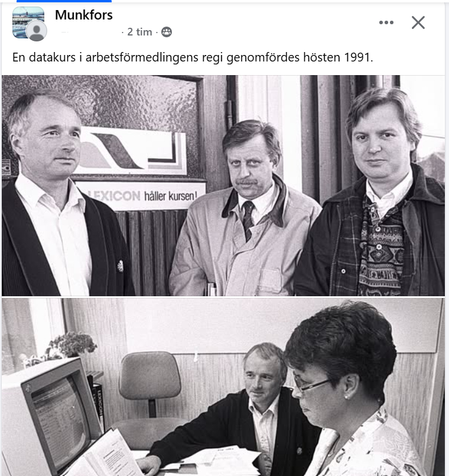This screenshot has height=476, width=449.
Task: Click the woman wearing glasses in the bottom photo
Action: click(349, 391)
